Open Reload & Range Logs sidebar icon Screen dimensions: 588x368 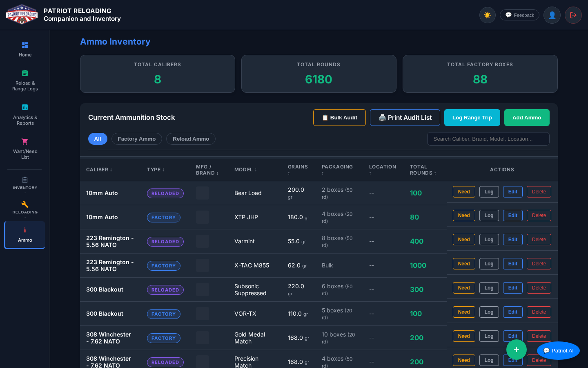pos(25,73)
